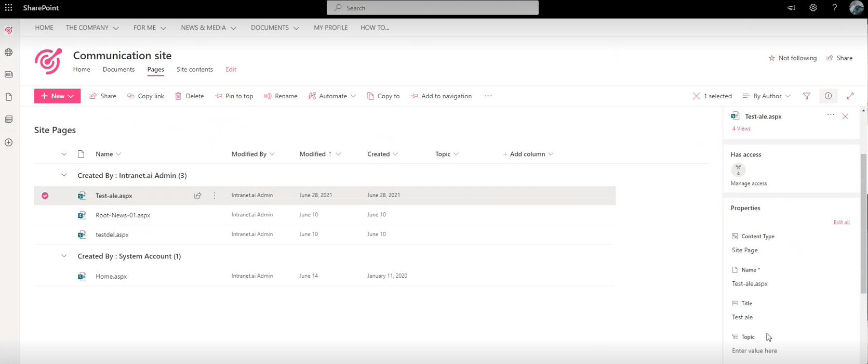This screenshot has width=868, height=364.
Task: Deselect the checked Test-ale.aspx row circle
Action: [x=45, y=196]
